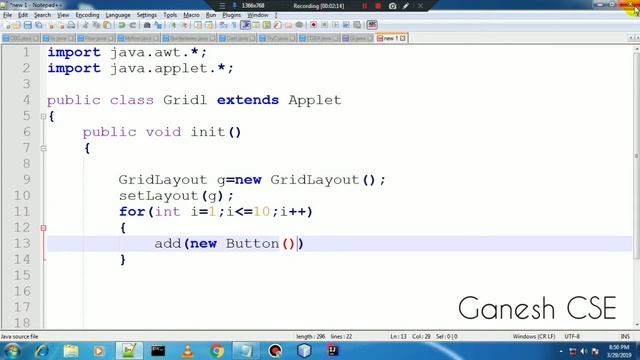Zoom in using toolbar icon

(173, 25)
